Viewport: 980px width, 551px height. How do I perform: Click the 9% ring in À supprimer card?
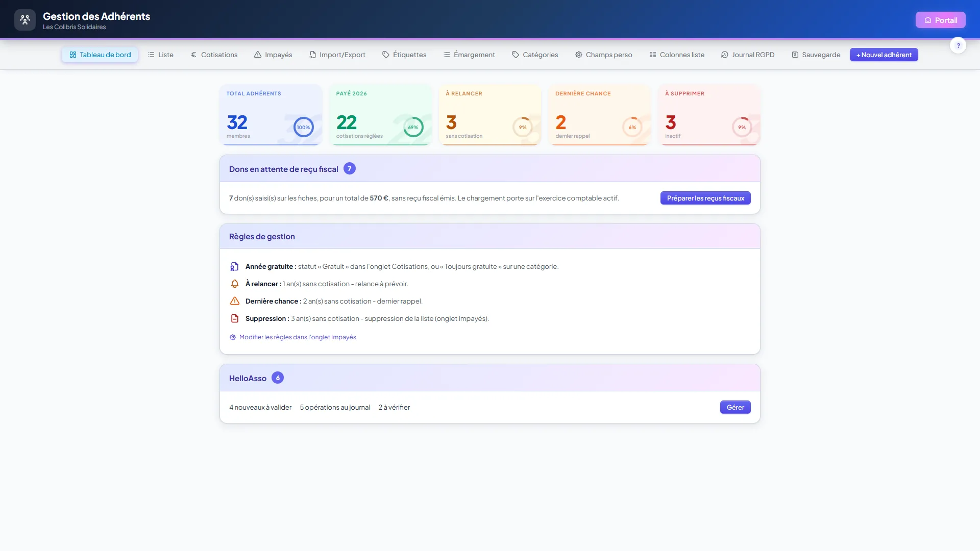[x=742, y=127]
